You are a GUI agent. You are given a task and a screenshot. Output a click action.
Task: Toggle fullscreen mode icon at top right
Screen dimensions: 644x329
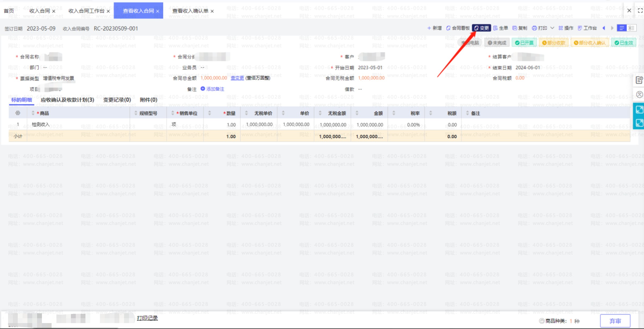point(640,11)
